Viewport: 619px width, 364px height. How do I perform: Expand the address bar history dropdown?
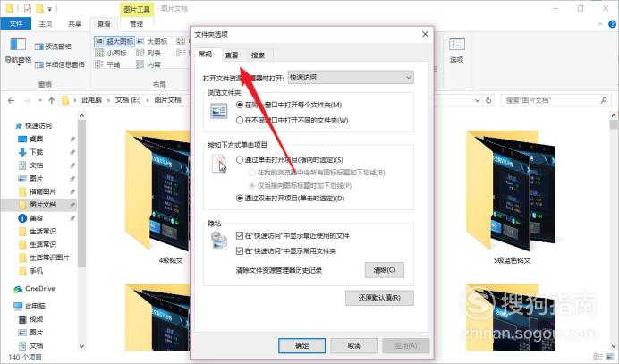point(478,101)
